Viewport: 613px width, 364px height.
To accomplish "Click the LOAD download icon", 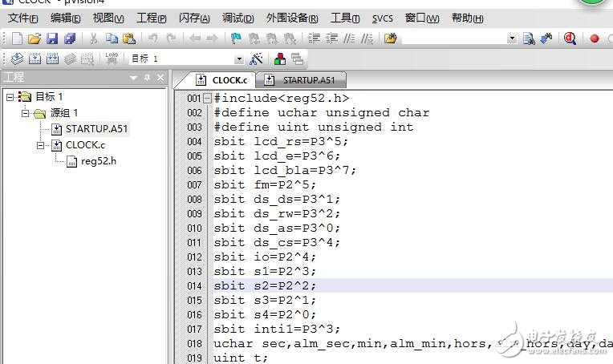I will tap(112, 59).
